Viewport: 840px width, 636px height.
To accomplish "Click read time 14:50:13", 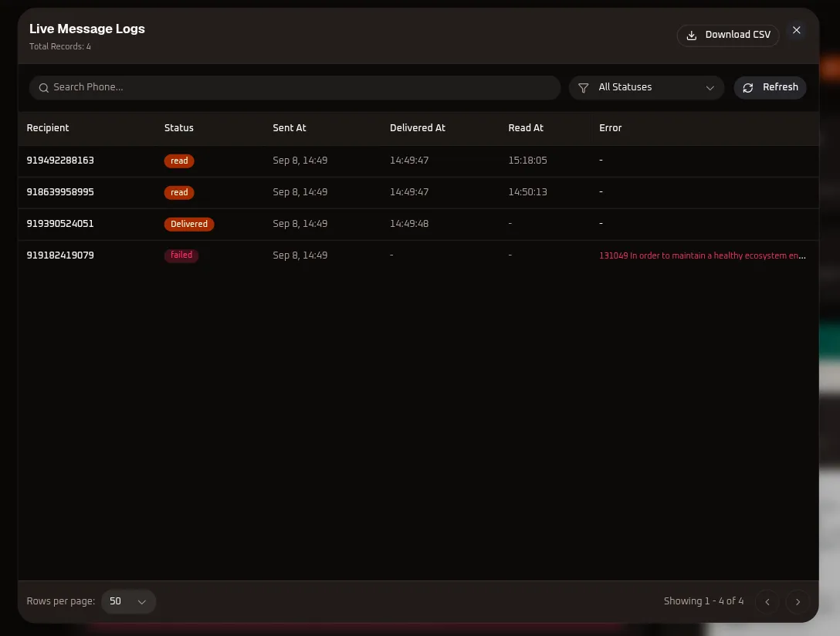I will point(527,192).
